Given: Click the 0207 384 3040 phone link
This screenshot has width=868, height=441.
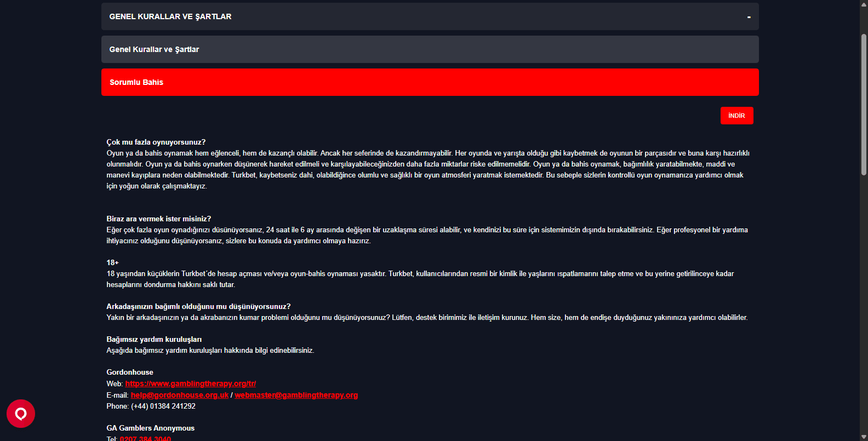Looking at the screenshot, I should pos(145,438).
